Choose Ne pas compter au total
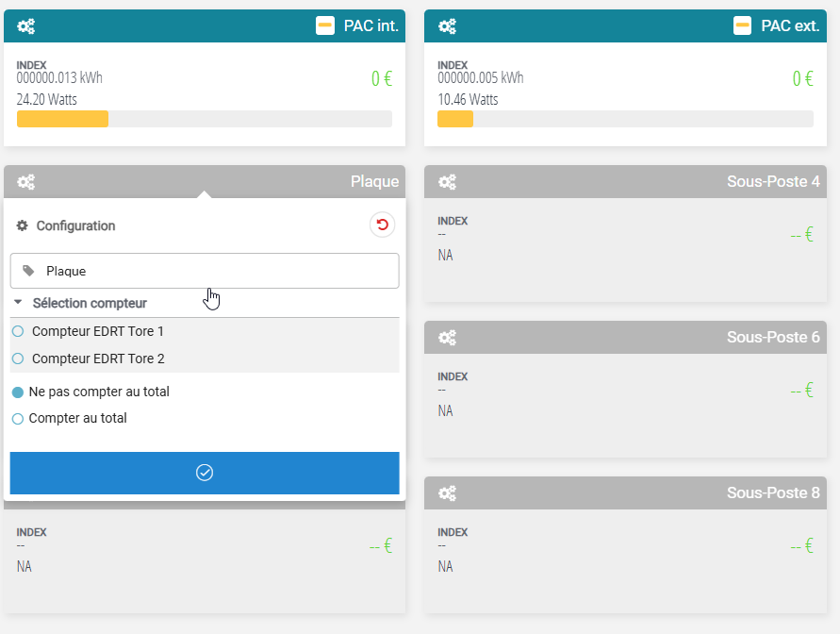840x634 pixels. 18,392
